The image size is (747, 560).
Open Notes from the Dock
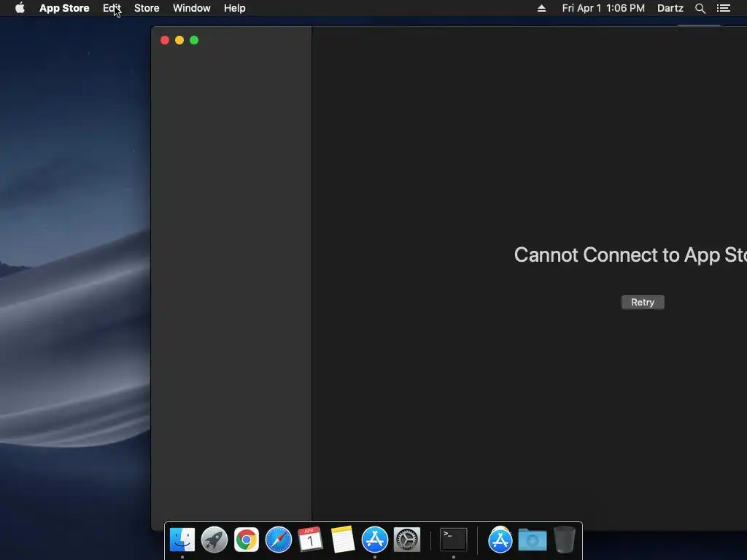(343, 540)
